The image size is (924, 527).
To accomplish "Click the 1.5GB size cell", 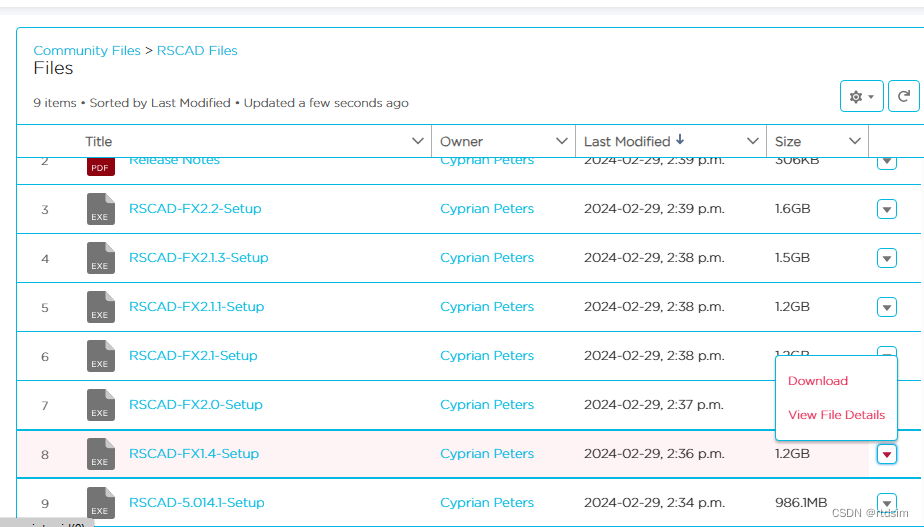I will pyautogui.click(x=792, y=258).
